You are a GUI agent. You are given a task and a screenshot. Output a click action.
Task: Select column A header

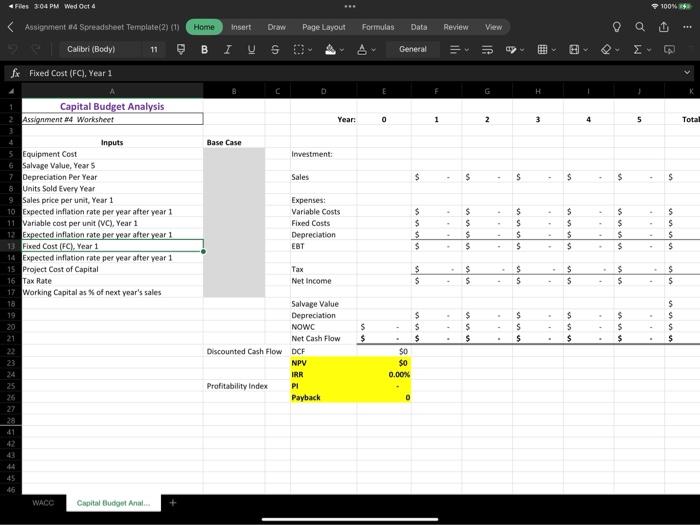click(x=112, y=91)
